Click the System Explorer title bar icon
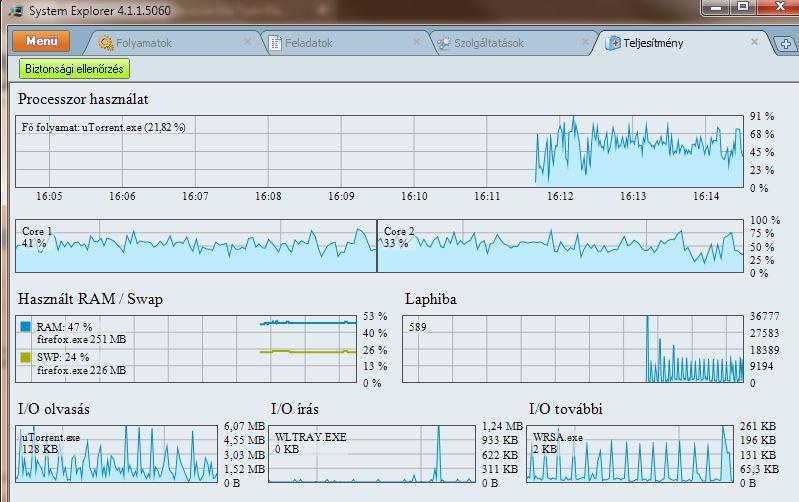Image resolution: width=799 pixels, height=502 pixels. pyautogui.click(x=16, y=11)
